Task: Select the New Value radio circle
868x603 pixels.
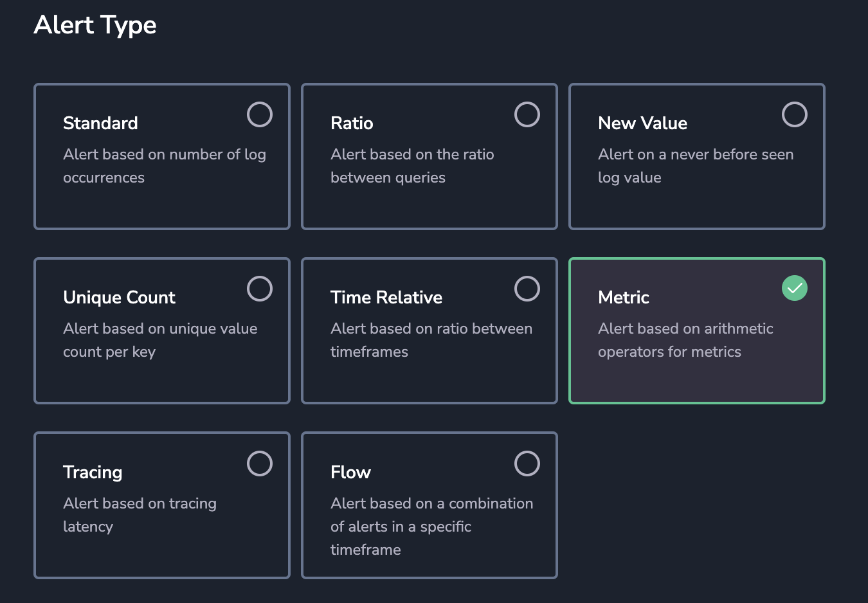Action: click(795, 115)
